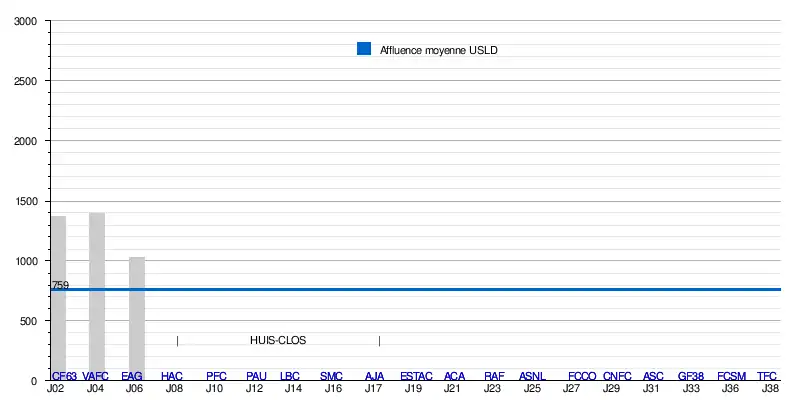800x400 pixels.
Task: Click the FCCO link
Action: pos(582,376)
